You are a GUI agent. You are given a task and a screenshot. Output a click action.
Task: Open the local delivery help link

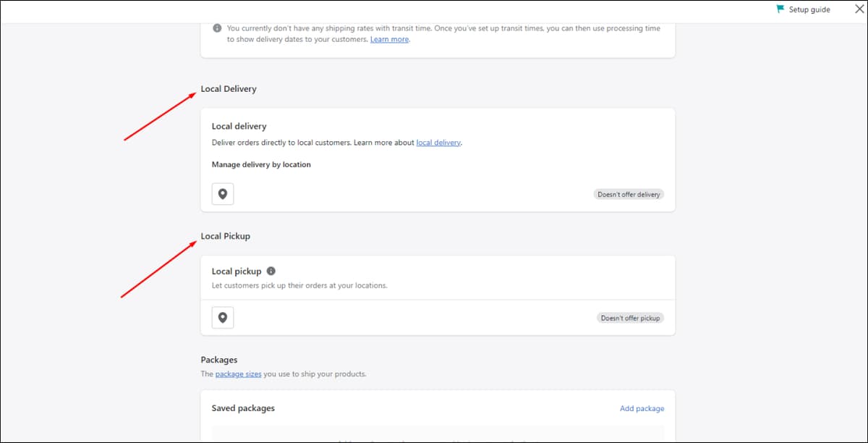438,143
